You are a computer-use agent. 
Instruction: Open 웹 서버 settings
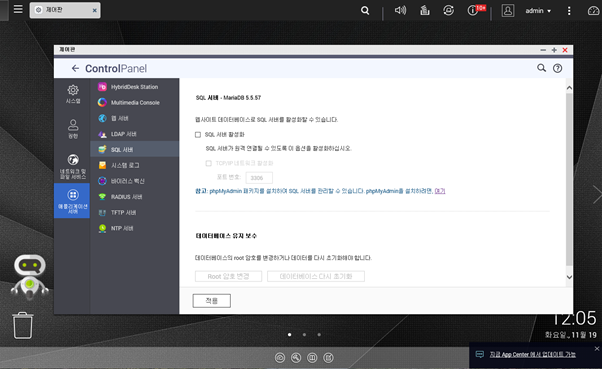coord(134,118)
